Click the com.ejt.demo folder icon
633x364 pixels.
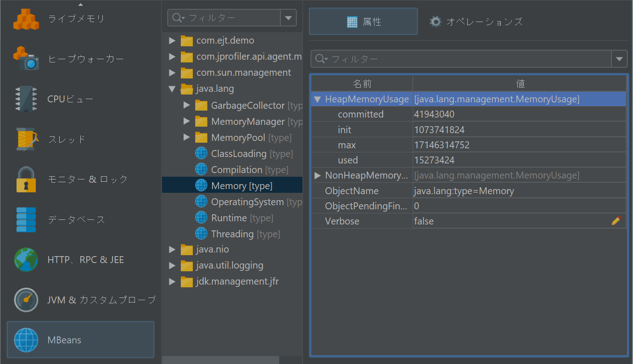tap(187, 40)
